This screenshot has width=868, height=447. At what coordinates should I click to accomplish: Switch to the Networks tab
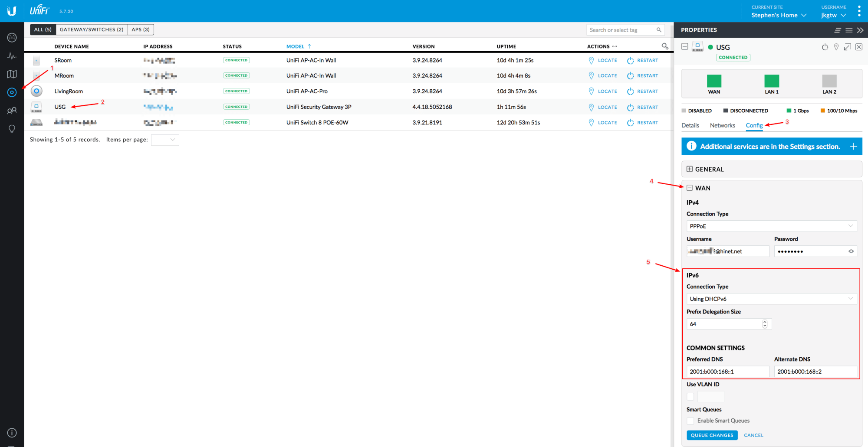722,125
